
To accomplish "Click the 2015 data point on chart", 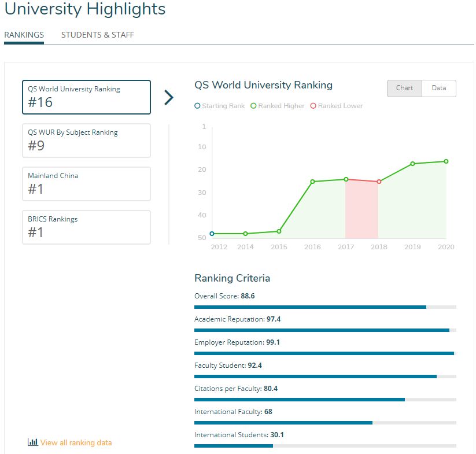I will [x=279, y=231].
